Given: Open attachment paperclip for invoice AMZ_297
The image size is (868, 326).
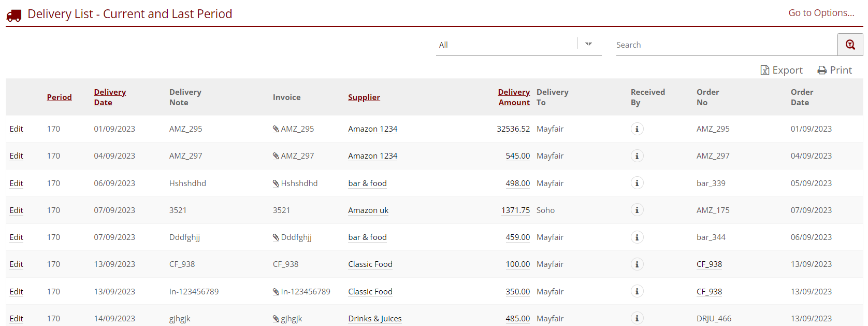Looking at the screenshot, I should (x=276, y=156).
